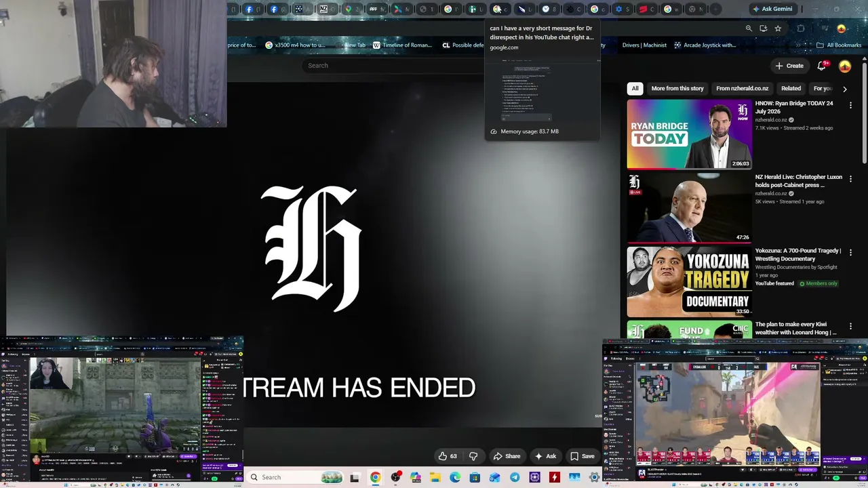This screenshot has width=868, height=488.
Task: Open the Ryan Bridge TODAY video thumbnail
Action: (x=689, y=134)
